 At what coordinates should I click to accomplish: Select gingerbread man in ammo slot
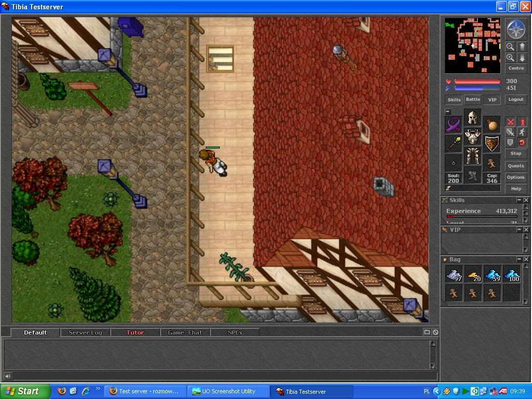point(492,163)
